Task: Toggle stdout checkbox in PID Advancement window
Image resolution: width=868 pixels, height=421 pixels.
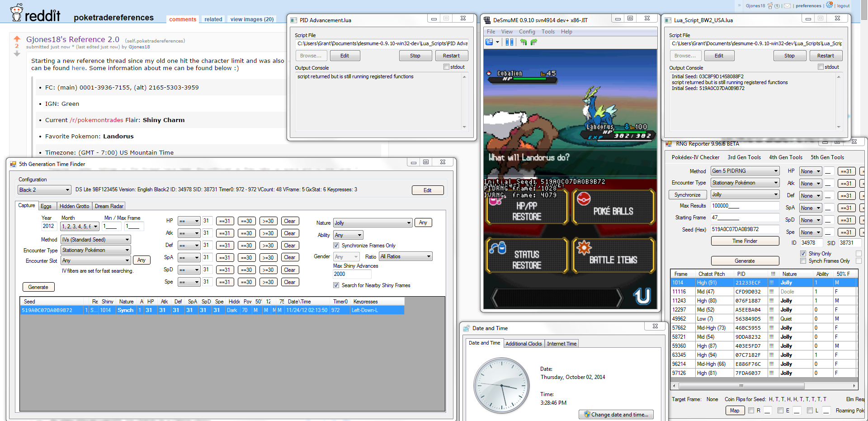Action: [446, 67]
